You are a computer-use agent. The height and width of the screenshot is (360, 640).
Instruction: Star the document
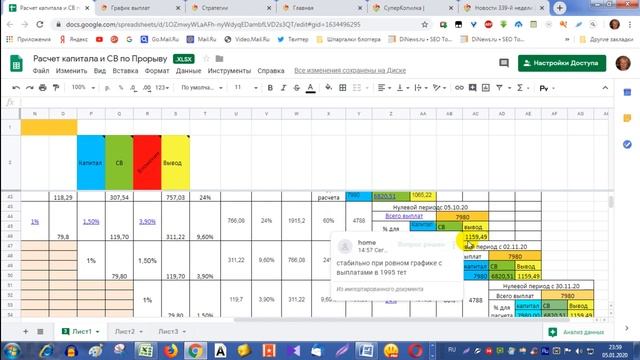pos(206,59)
